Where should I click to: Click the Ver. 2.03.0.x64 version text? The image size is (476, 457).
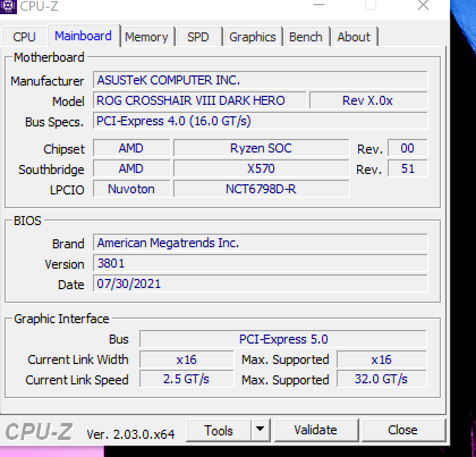coord(131,434)
